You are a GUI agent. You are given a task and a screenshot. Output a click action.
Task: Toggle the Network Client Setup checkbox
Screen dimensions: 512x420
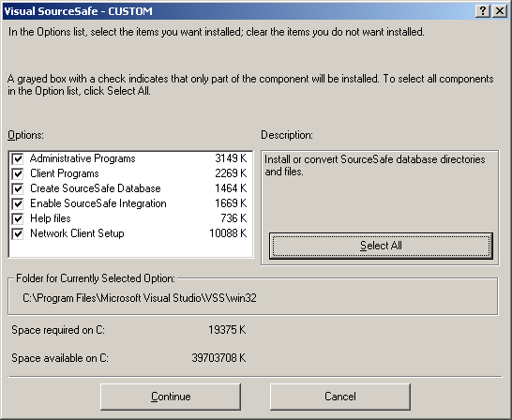pyautogui.click(x=18, y=234)
